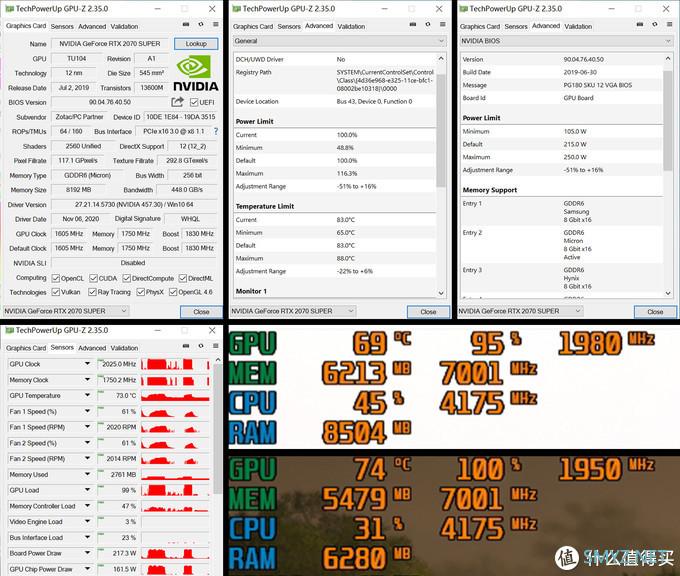The height and width of the screenshot is (576, 680).
Task: Open hamburger menu in General Advanced window
Action: click(x=443, y=25)
